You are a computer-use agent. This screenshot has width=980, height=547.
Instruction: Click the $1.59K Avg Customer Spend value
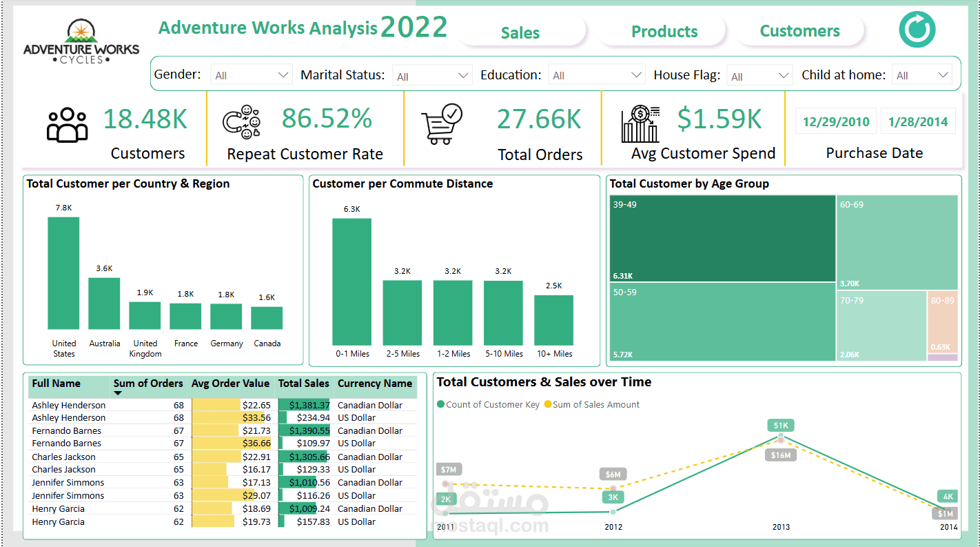click(719, 119)
